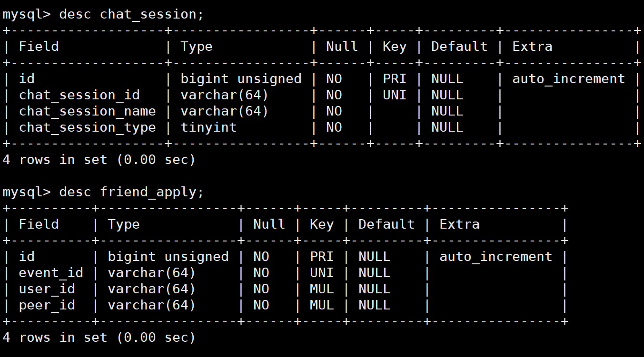This screenshot has width=644, height=357.
Task: Click the tinyint type value
Action: click(208, 128)
